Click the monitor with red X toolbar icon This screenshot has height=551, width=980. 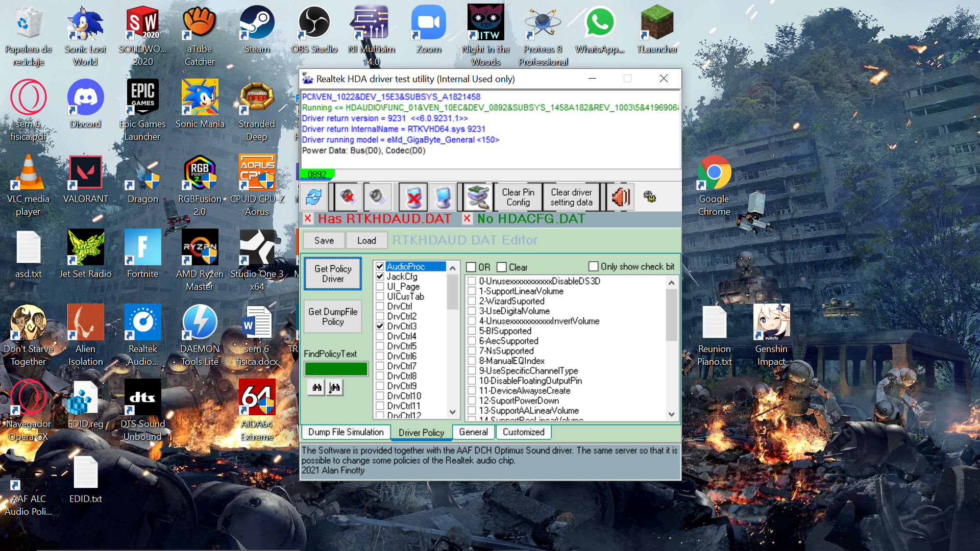click(x=413, y=197)
